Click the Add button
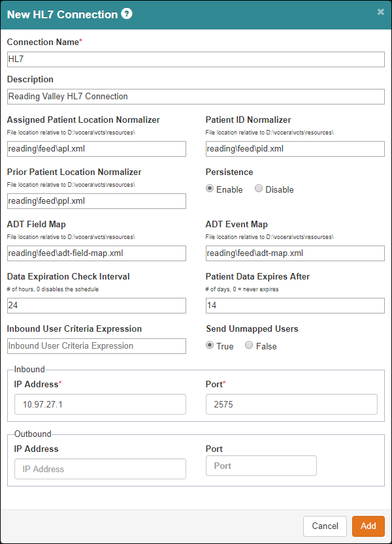 pyautogui.click(x=368, y=526)
